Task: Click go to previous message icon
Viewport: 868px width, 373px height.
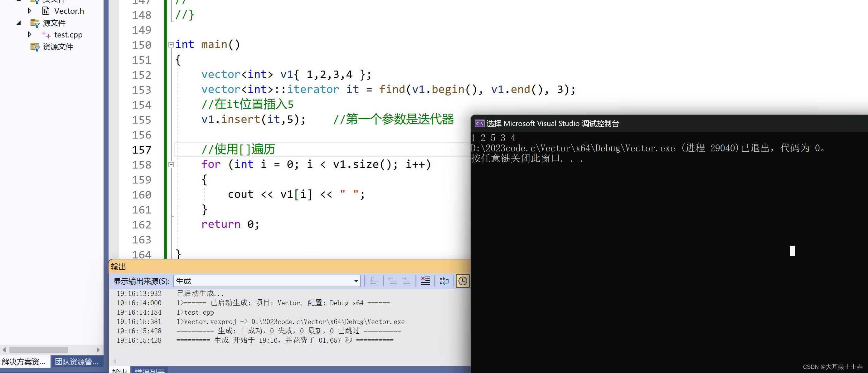Action: pos(392,281)
